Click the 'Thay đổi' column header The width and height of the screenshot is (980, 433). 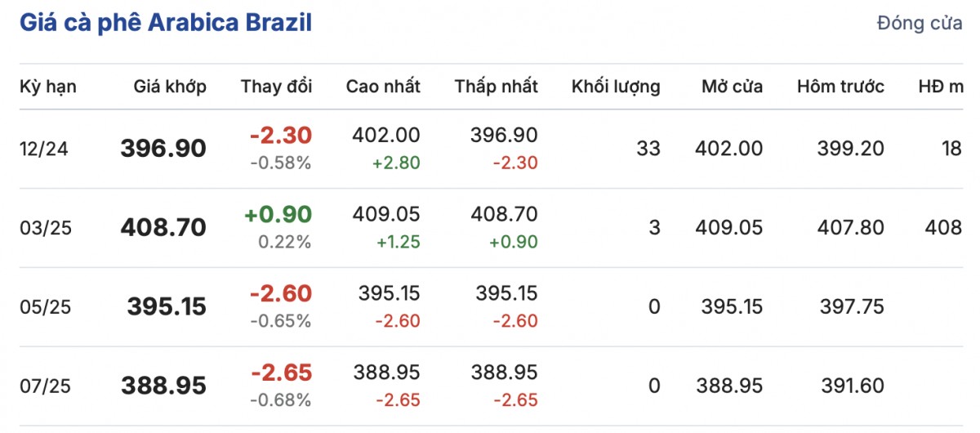tap(276, 87)
